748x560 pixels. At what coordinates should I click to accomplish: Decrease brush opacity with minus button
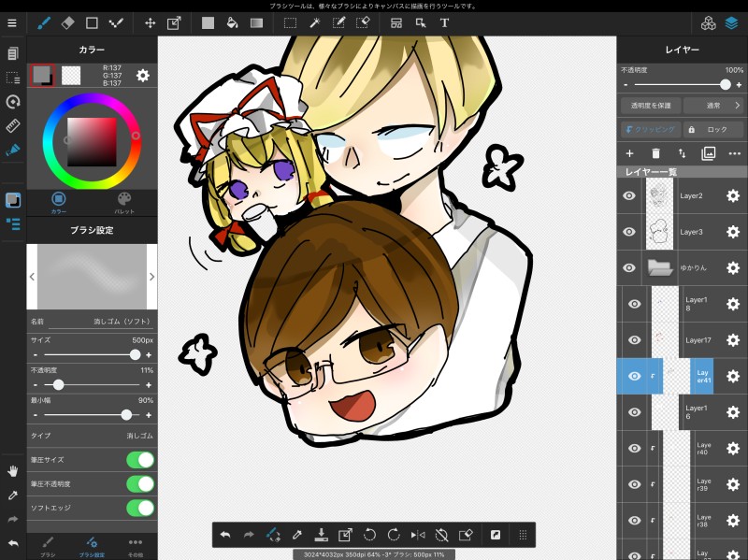(36, 385)
